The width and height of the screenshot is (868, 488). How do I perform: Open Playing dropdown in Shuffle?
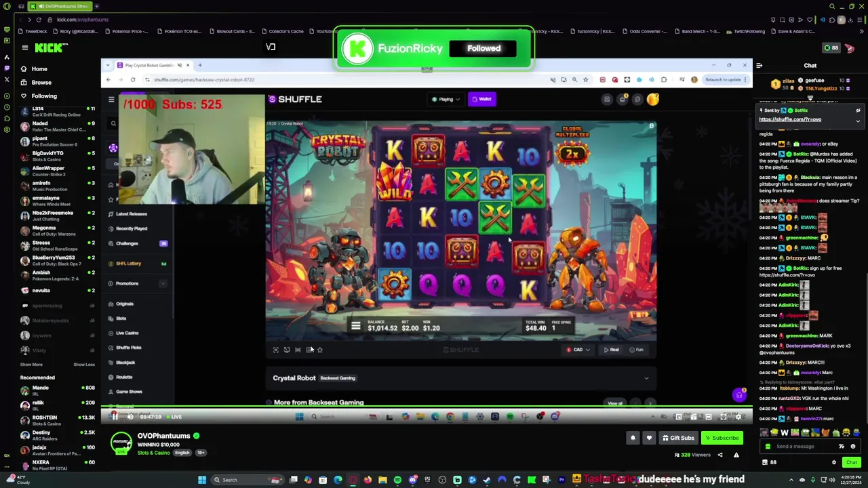pyautogui.click(x=446, y=99)
